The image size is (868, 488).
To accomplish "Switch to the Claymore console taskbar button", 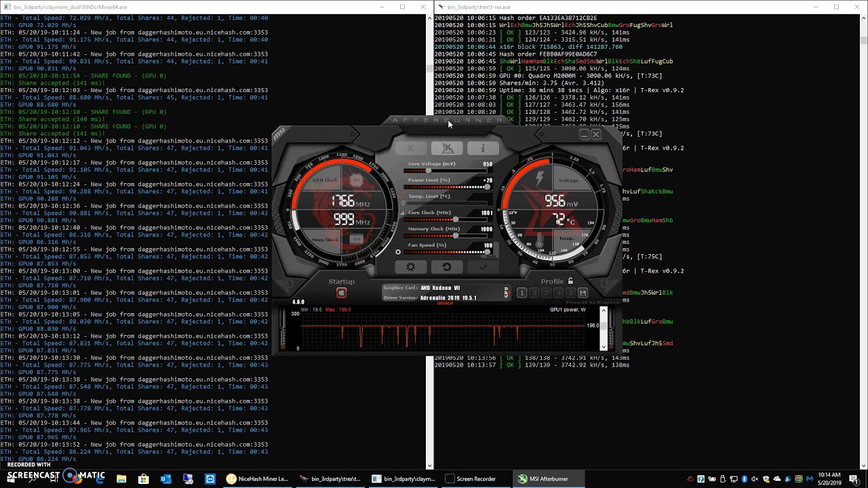I will click(403, 479).
